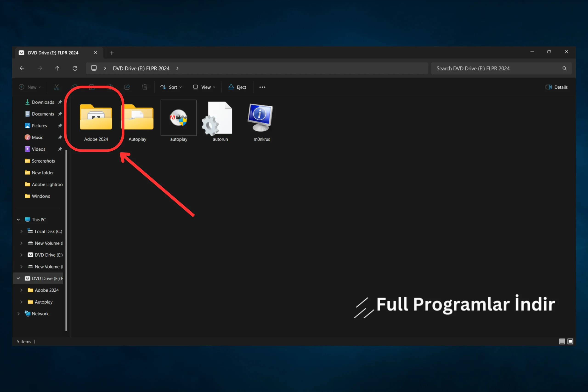This screenshot has width=588, height=392.
Task: Switch to the large thumbnails view icon
Action: 570,341
